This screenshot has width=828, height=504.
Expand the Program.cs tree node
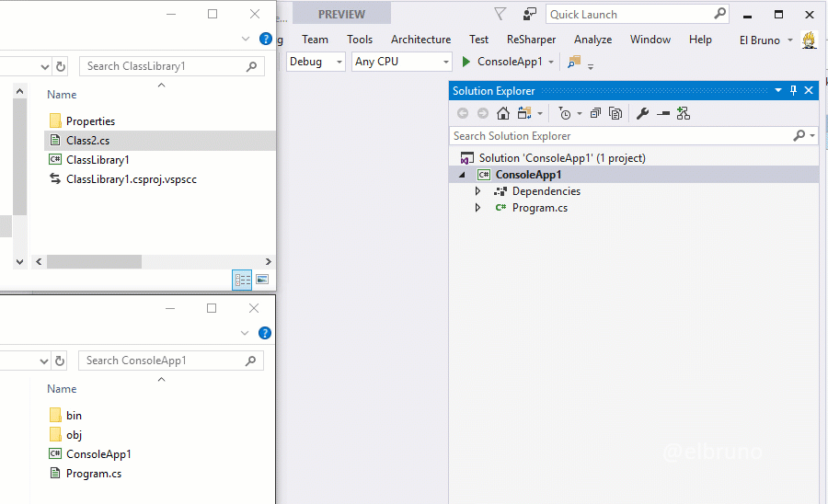477,208
